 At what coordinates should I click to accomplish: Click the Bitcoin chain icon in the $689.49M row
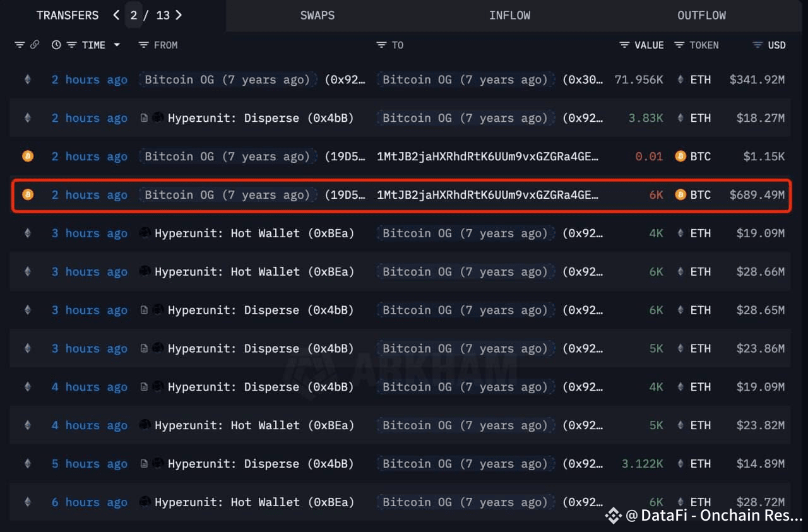coord(27,194)
